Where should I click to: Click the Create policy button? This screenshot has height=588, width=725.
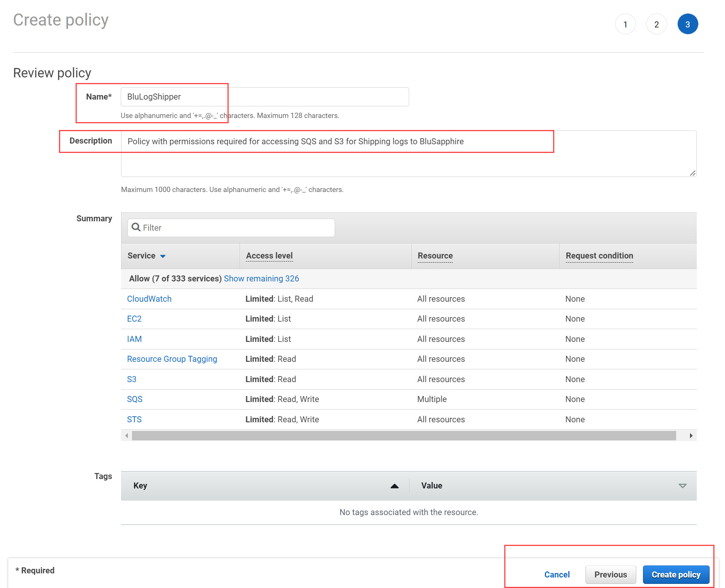tap(676, 574)
